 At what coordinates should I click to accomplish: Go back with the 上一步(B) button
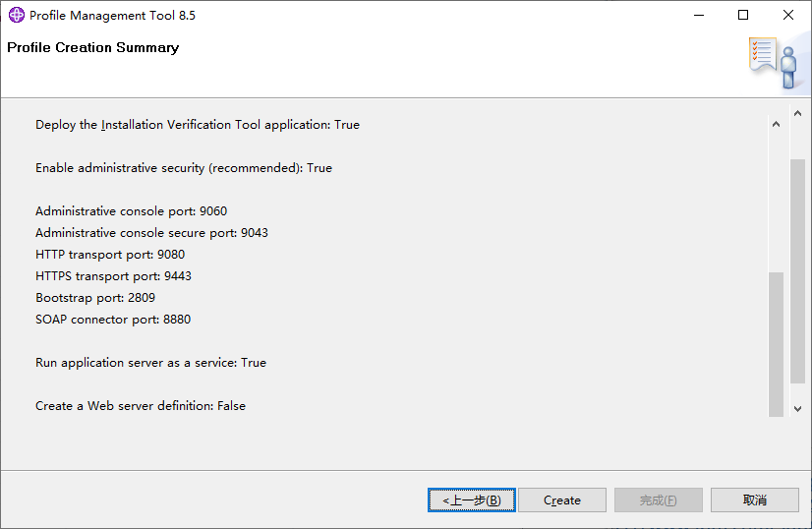click(x=472, y=500)
